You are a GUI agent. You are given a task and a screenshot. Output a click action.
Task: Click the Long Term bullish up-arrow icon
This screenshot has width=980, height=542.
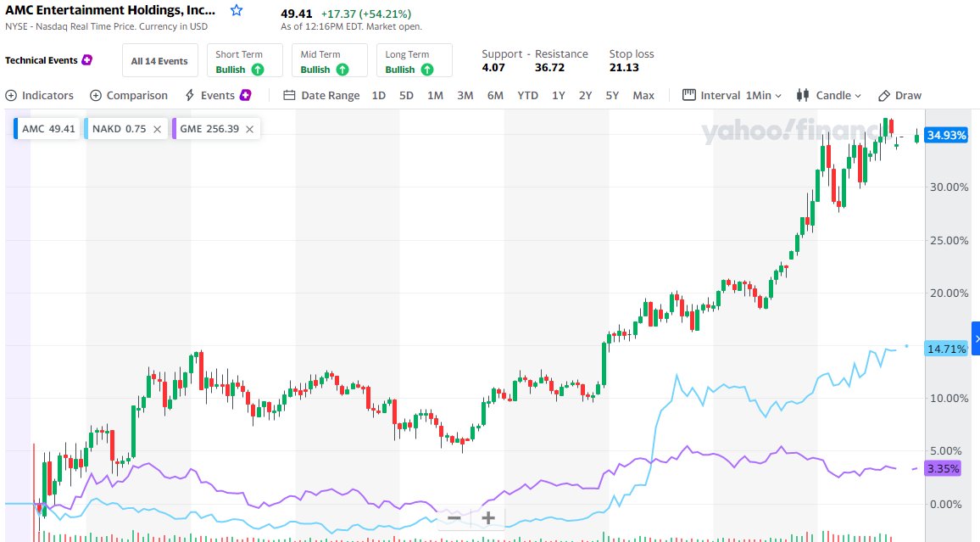(427, 70)
